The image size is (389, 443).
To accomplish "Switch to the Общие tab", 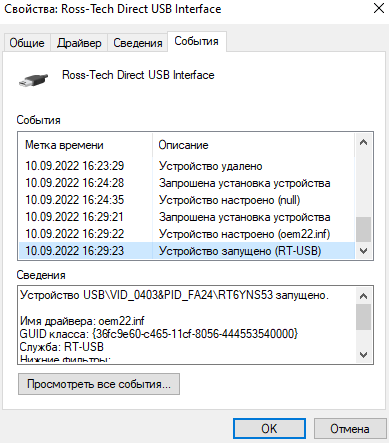I will click(x=27, y=43).
